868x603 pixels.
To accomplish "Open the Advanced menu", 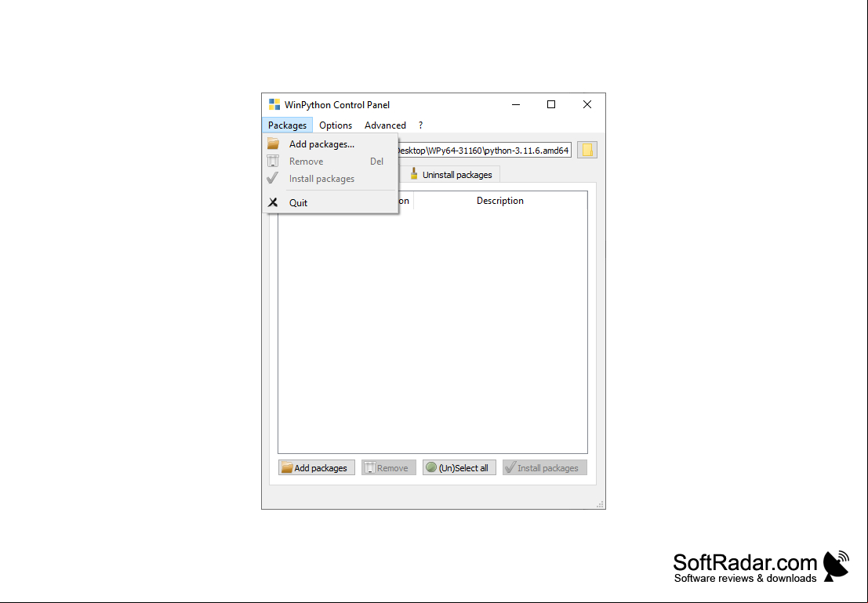I will pos(385,125).
